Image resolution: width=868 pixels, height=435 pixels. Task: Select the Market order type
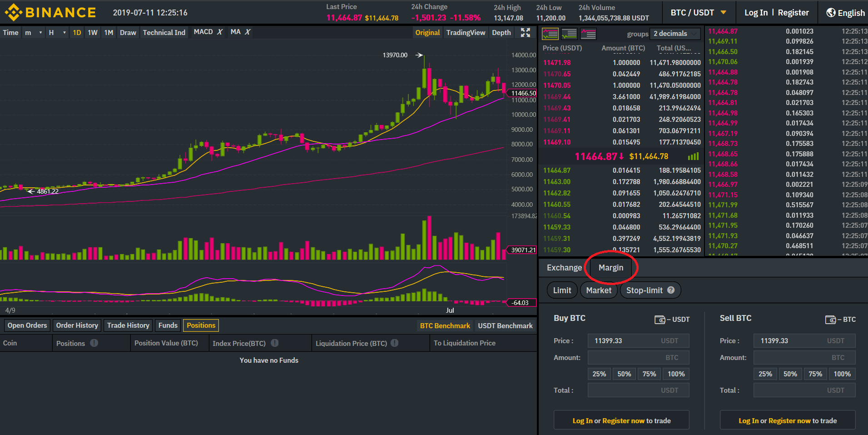point(599,290)
